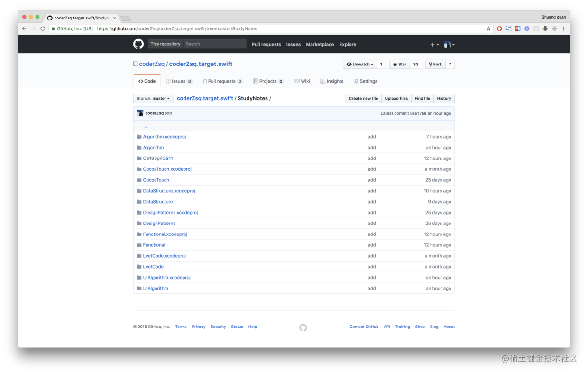The height and width of the screenshot is (374, 588).
Task: Open the Chrome three-dot menu
Action: click(x=563, y=28)
